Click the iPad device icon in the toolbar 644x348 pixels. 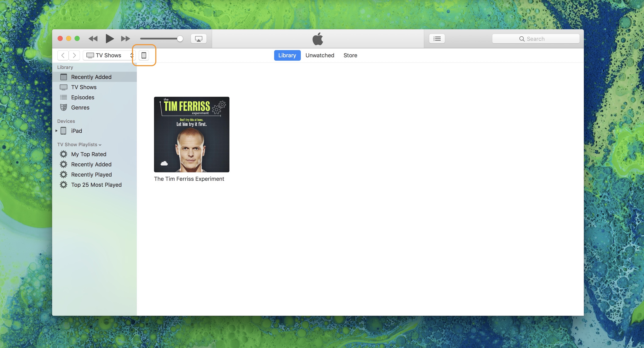[x=144, y=55]
